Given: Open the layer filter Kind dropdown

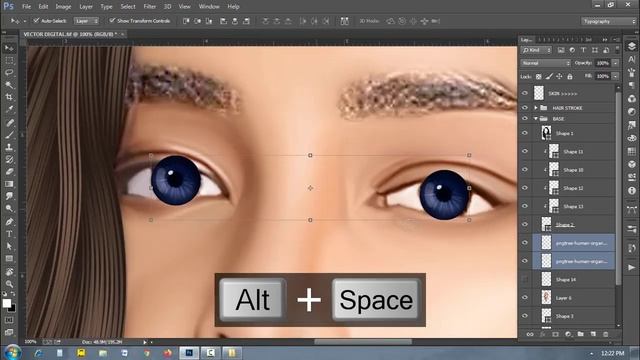Looking at the screenshot, I should (536, 50).
